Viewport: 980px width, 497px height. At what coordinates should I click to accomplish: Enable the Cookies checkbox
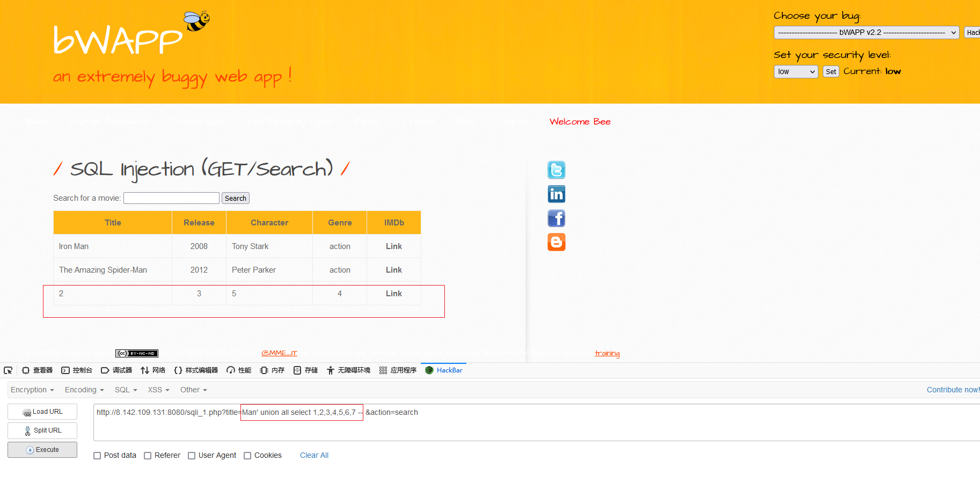click(x=247, y=456)
